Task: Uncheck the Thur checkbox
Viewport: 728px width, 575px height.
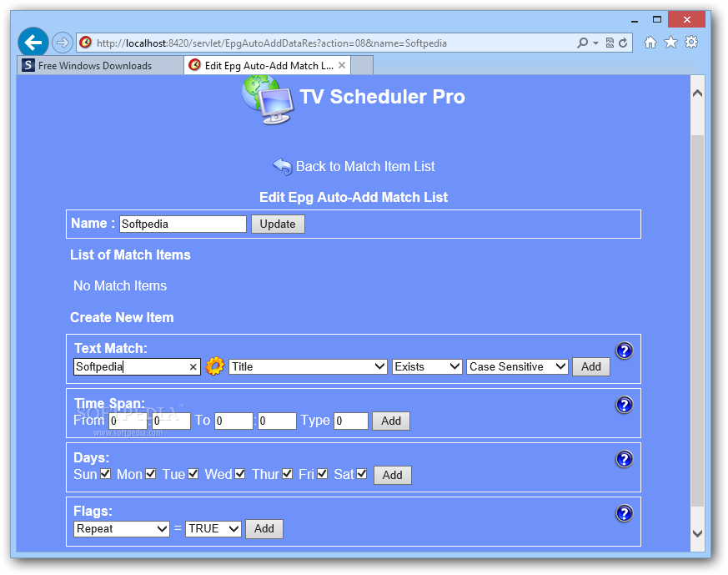Action: click(x=288, y=474)
